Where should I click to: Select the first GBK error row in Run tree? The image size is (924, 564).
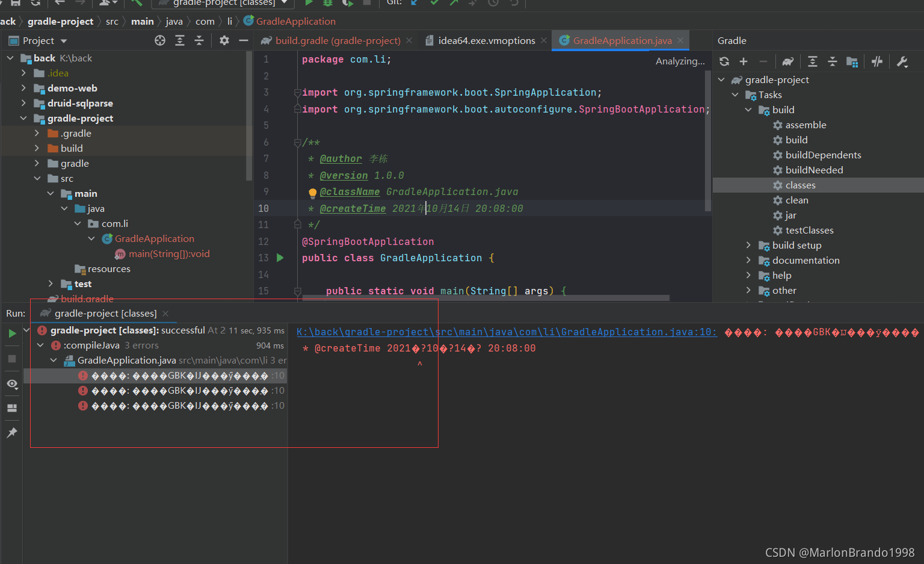155,376
